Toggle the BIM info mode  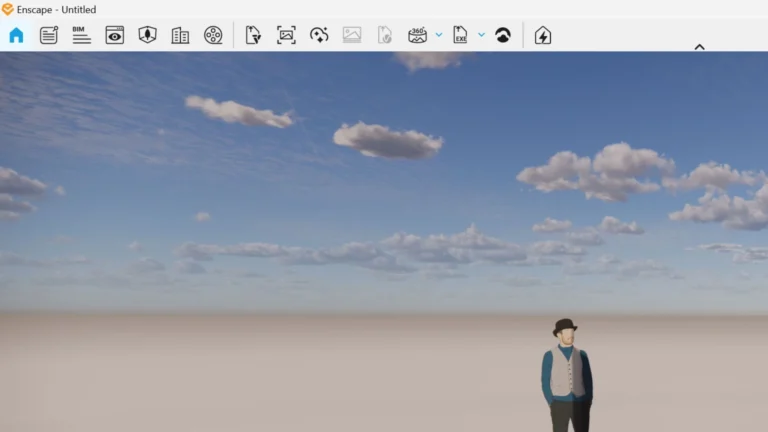tap(81, 35)
